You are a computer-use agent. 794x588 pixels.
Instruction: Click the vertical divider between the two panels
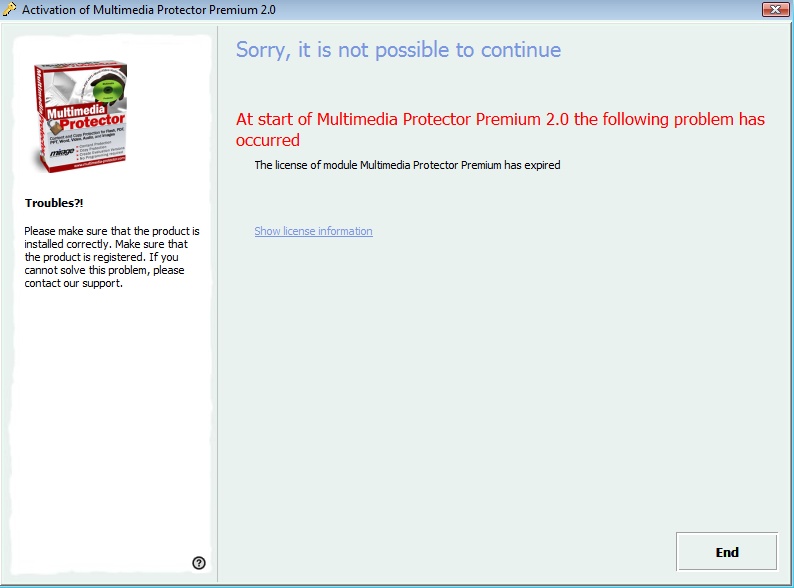click(x=218, y=304)
